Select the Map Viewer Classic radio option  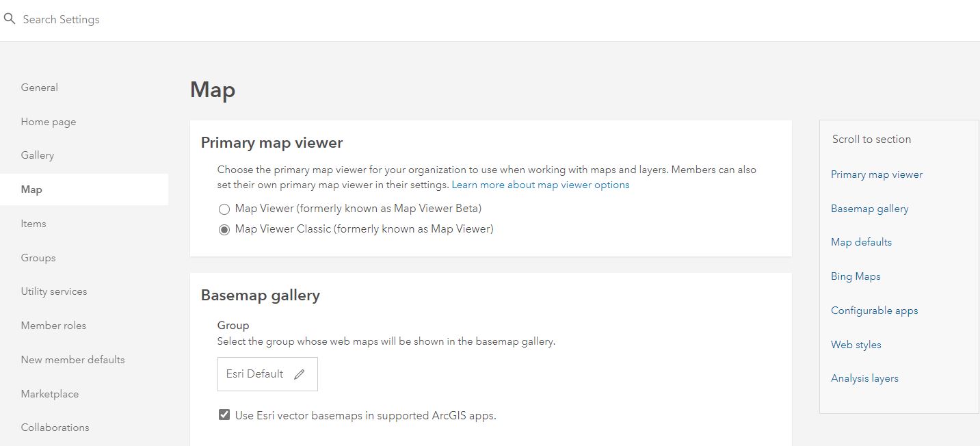(x=224, y=230)
